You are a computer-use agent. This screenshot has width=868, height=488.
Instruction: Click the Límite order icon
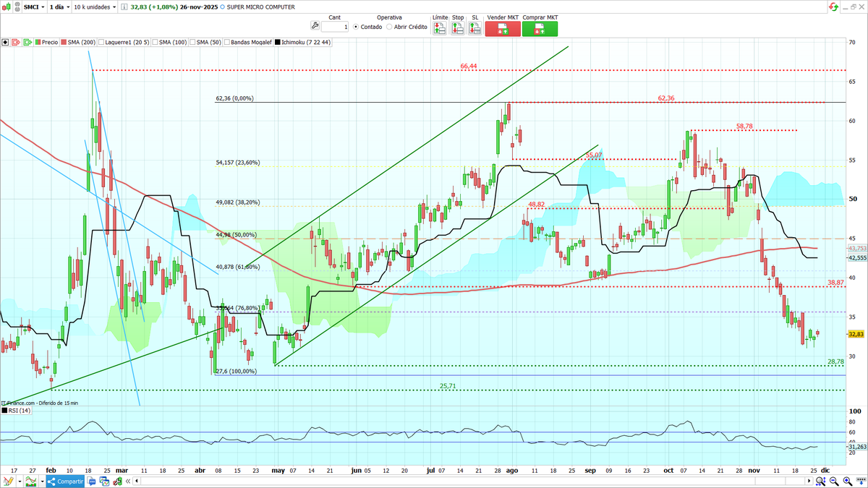click(x=439, y=29)
